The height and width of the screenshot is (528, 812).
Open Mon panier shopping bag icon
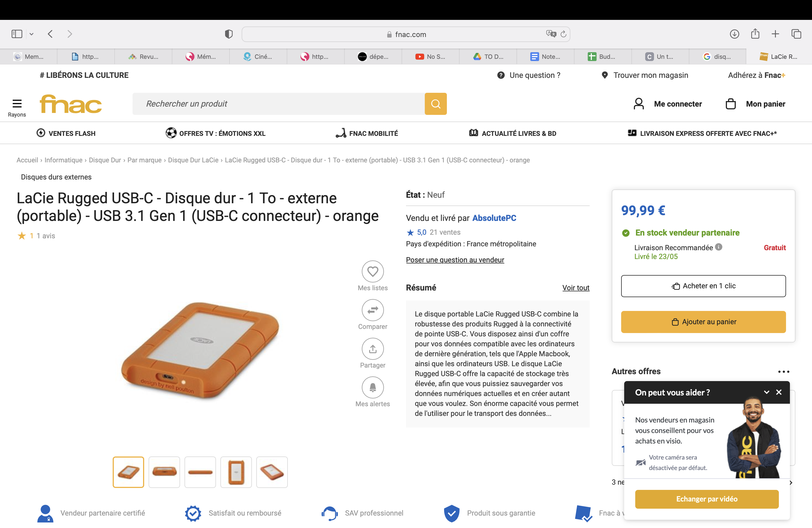point(731,104)
